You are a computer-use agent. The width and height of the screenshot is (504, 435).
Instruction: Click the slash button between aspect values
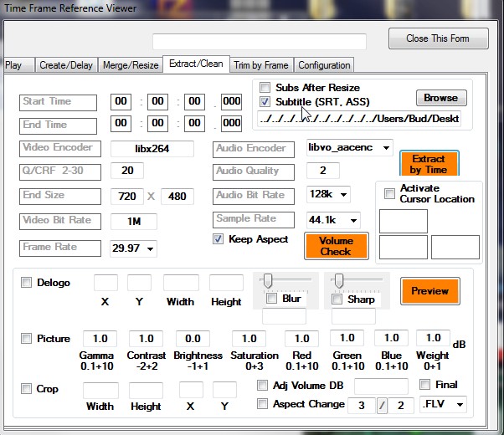382,406
